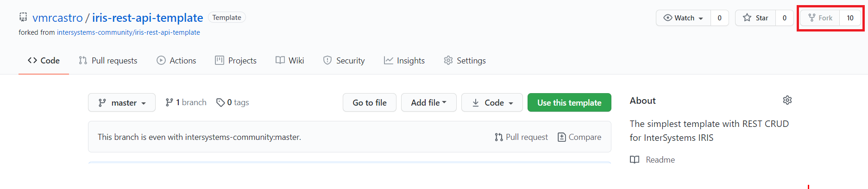Click the About section gear icon
Screen dimensions: 868x189
[x=787, y=100]
